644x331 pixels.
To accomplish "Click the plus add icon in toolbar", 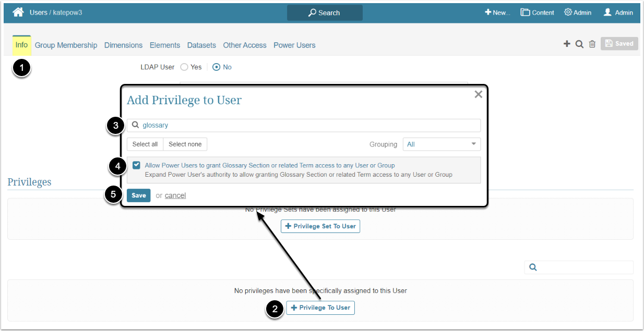I will 567,44.
